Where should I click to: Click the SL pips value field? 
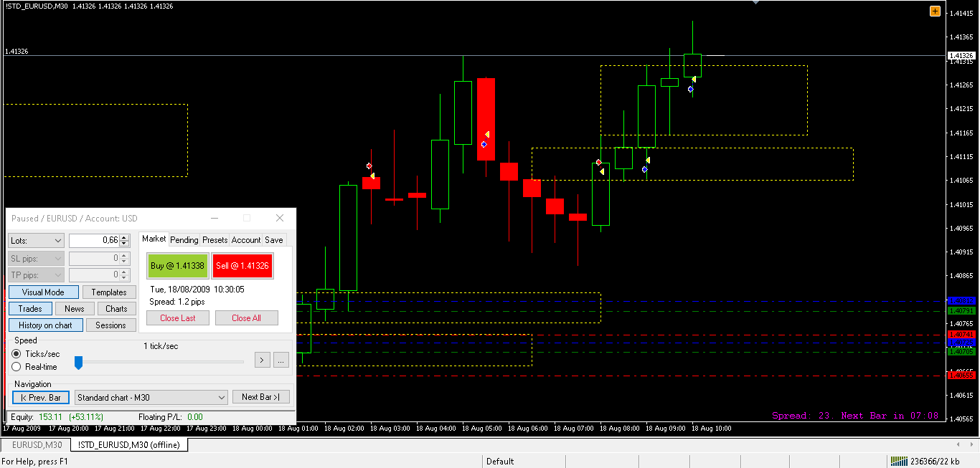pyautogui.click(x=94, y=258)
